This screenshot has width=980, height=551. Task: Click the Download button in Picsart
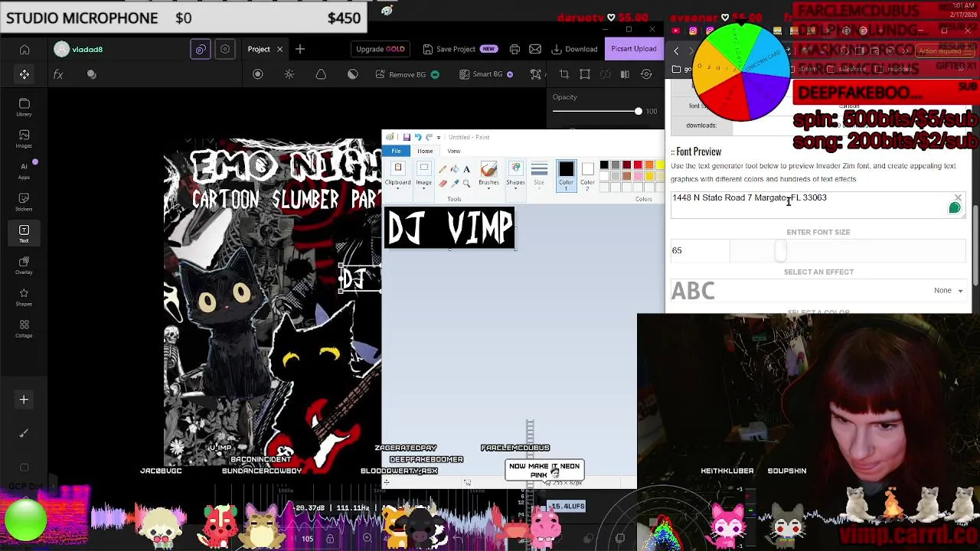tap(574, 49)
